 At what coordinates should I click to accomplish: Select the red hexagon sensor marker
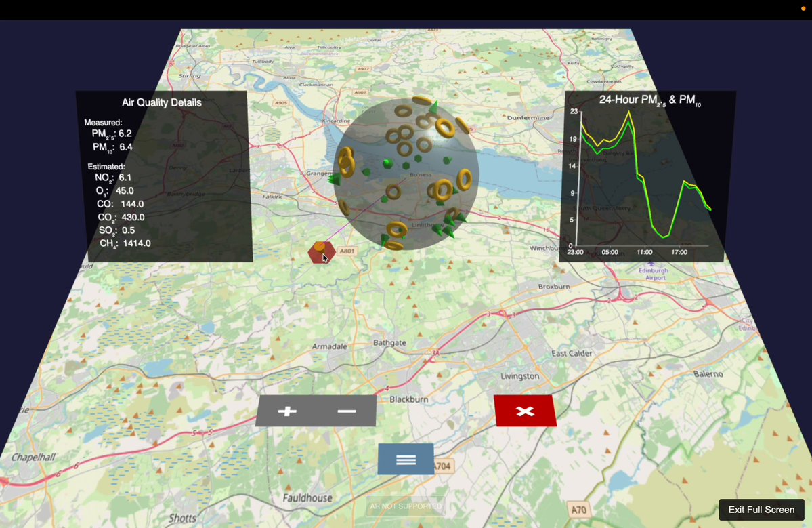click(321, 253)
